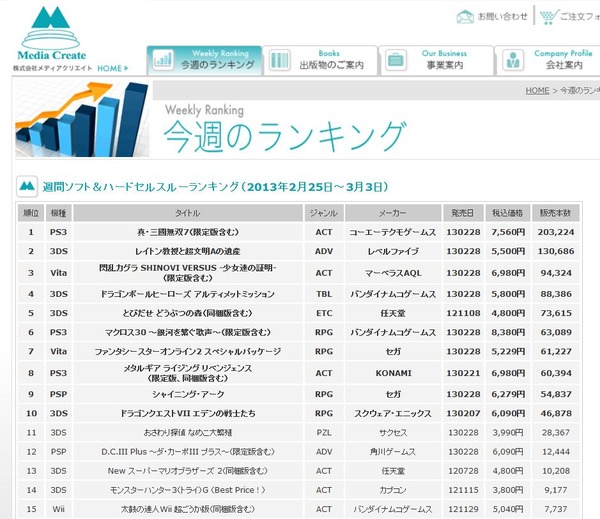The height and width of the screenshot is (519, 600).
Task: Click the maker レベルファイブ
Action: pos(393,251)
